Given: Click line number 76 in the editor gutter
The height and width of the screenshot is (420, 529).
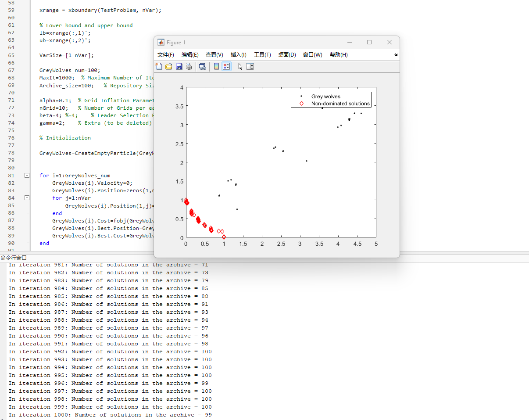Looking at the screenshot, I should (11, 138).
